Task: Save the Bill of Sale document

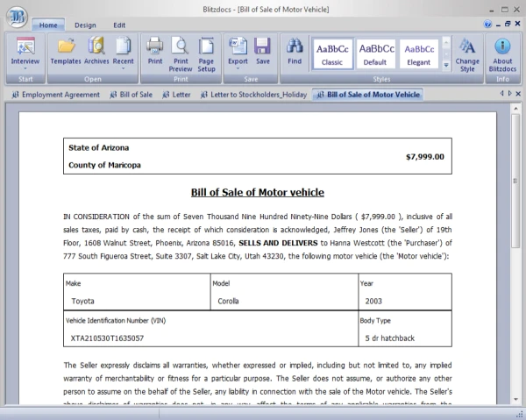Action: tap(263, 51)
